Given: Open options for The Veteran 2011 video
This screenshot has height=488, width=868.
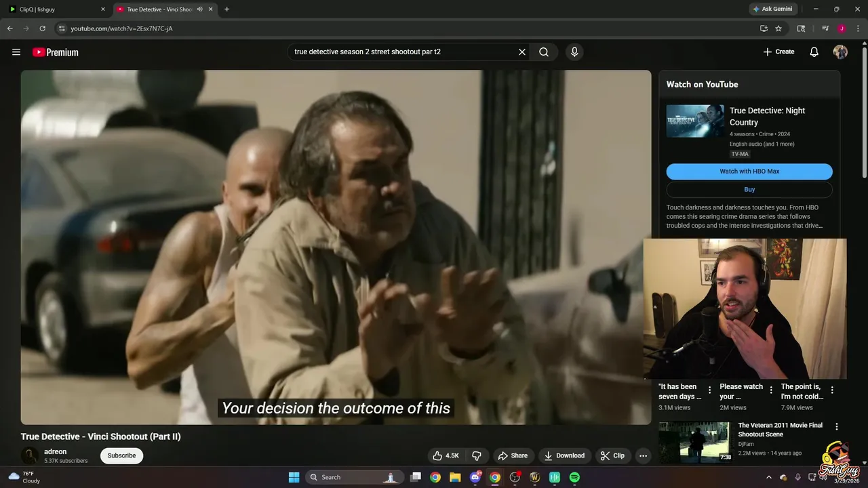Looking at the screenshot, I should [837, 426].
